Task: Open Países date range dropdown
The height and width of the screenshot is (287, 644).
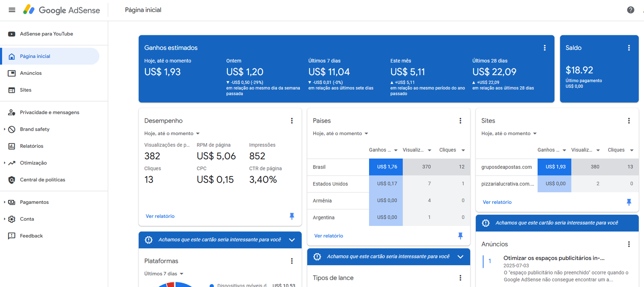Action: 341,133
